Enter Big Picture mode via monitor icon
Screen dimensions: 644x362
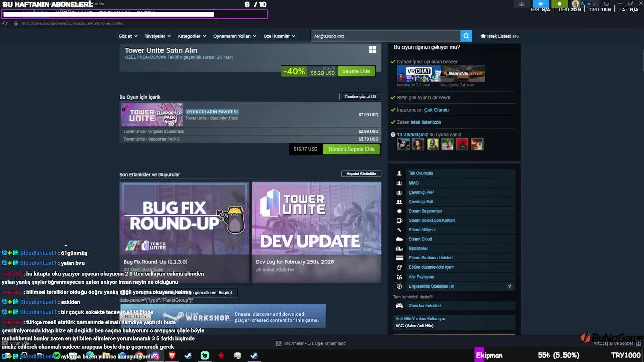tap(606, 4)
